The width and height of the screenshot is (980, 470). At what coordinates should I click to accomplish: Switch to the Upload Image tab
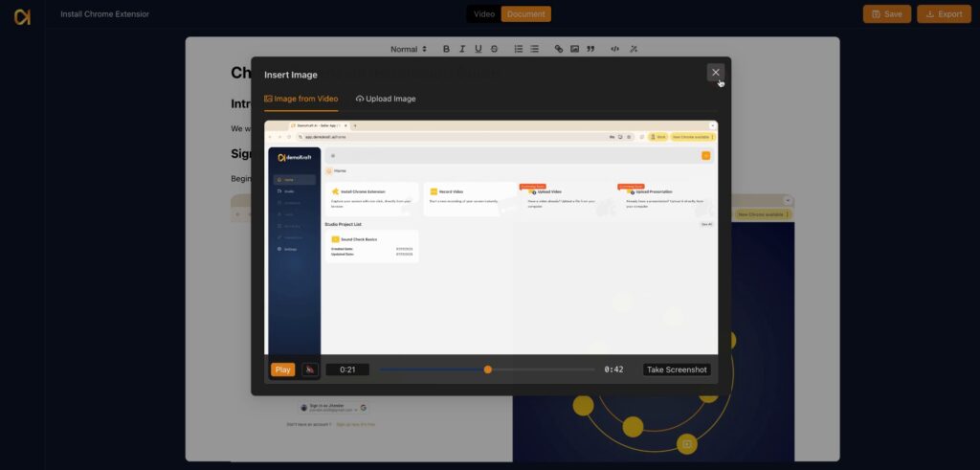coord(386,99)
